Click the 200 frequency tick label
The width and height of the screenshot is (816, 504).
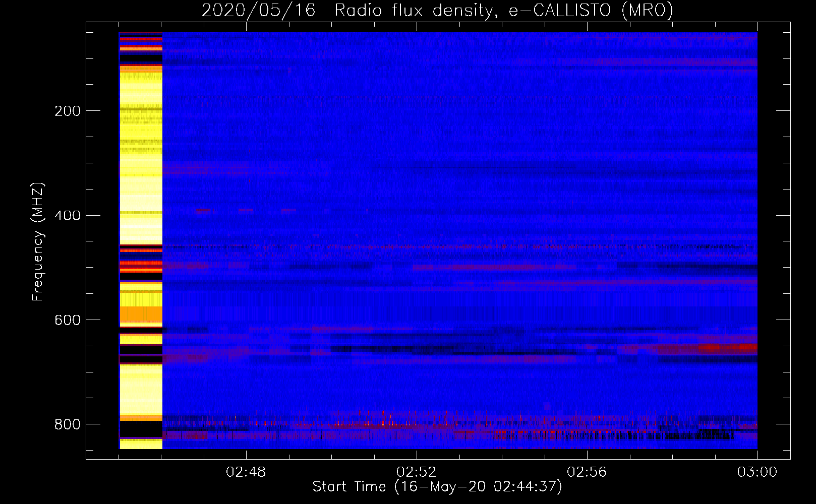coord(68,111)
